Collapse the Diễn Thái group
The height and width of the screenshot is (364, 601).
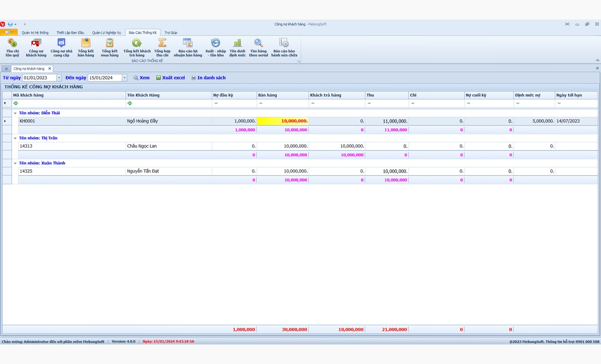(x=15, y=113)
